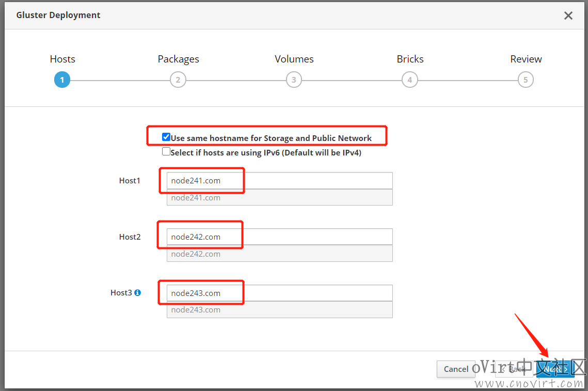Focus the Host1 node241.com input field
Image resolution: width=588 pixels, height=391 pixels.
tap(280, 180)
